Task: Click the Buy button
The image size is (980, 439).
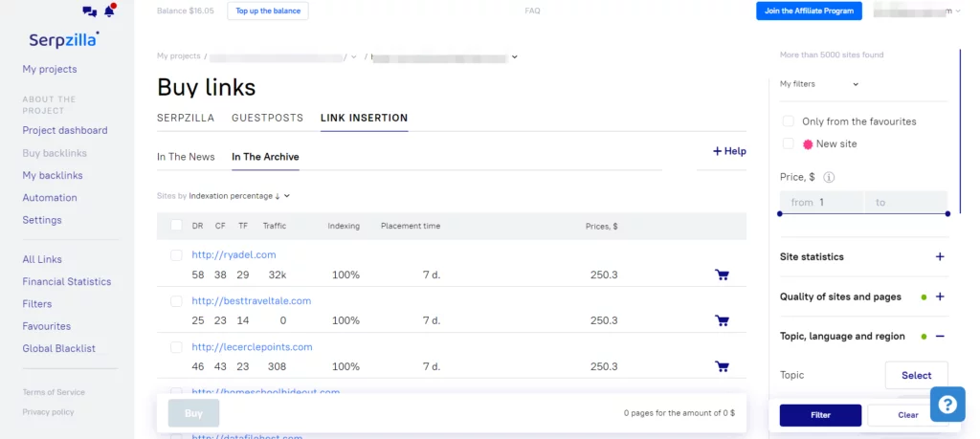Action: coord(193,413)
